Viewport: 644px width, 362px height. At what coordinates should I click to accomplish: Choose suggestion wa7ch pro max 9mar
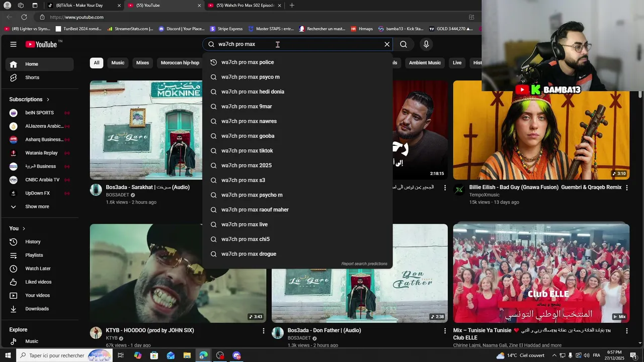pos(297,107)
